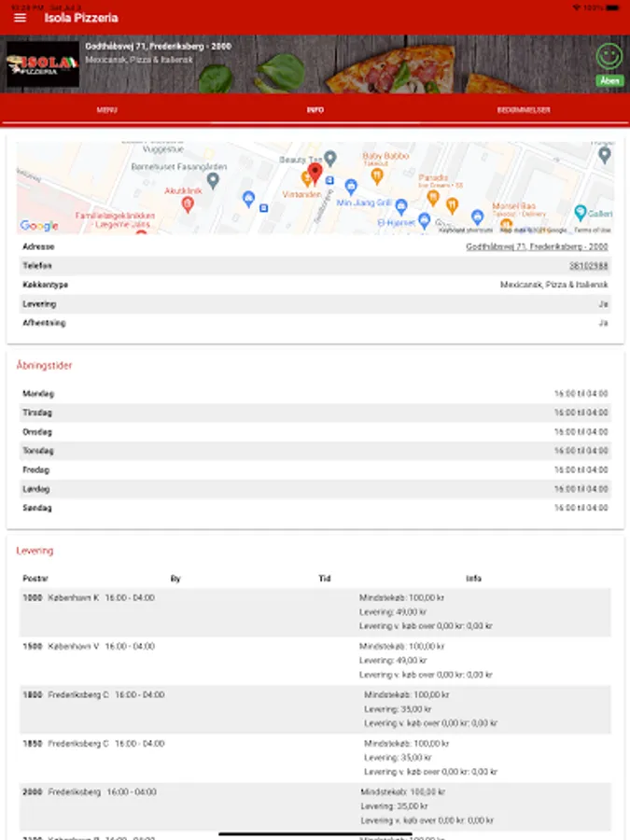Switch to the Menu tab
The image size is (630, 840).
click(x=106, y=110)
